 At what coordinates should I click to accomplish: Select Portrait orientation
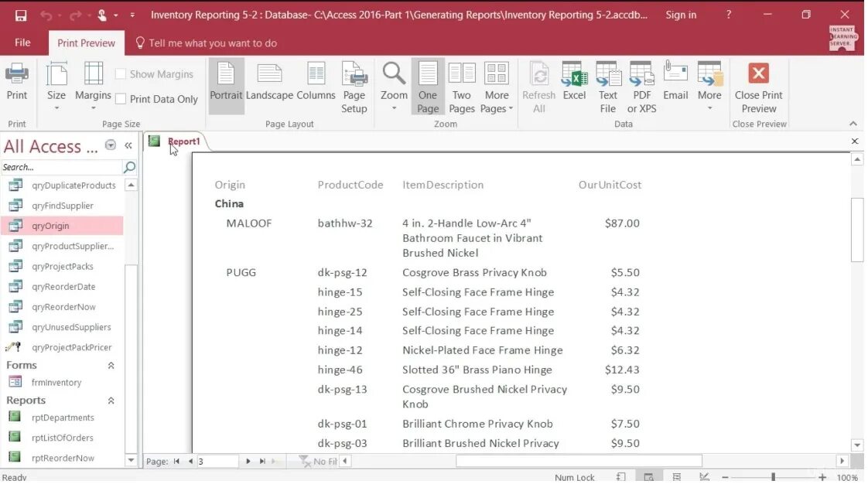(x=226, y=86)
